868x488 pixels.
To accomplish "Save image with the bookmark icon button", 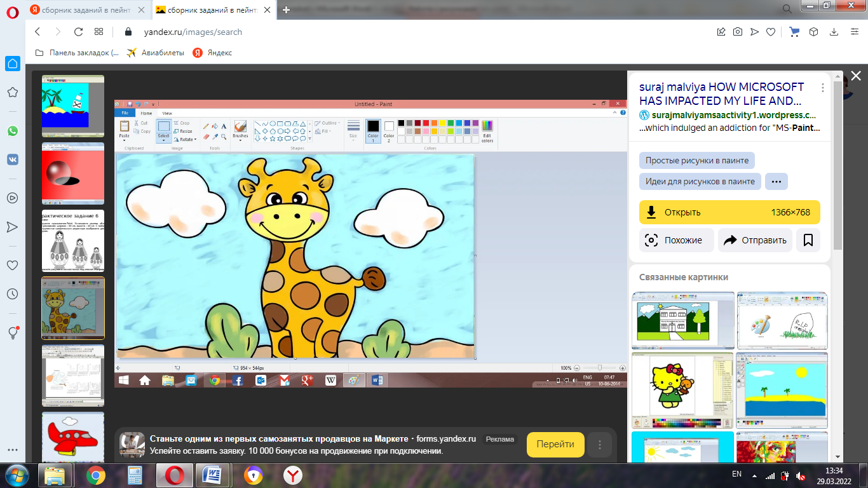I will point(808,240).
